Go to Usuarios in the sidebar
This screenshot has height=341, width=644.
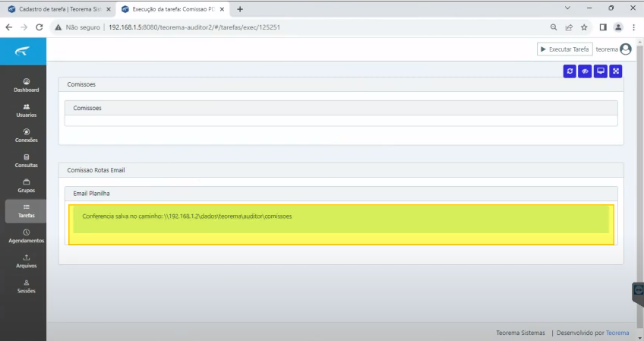[27, 111]
